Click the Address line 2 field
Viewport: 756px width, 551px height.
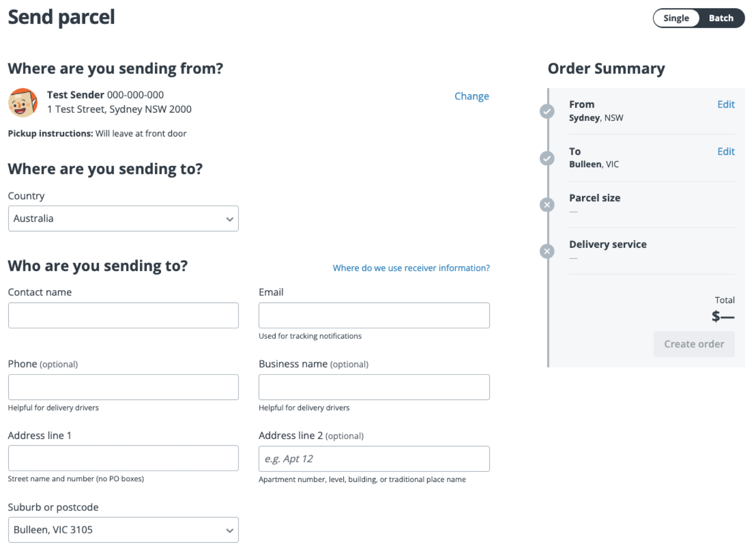coord(374,459)
